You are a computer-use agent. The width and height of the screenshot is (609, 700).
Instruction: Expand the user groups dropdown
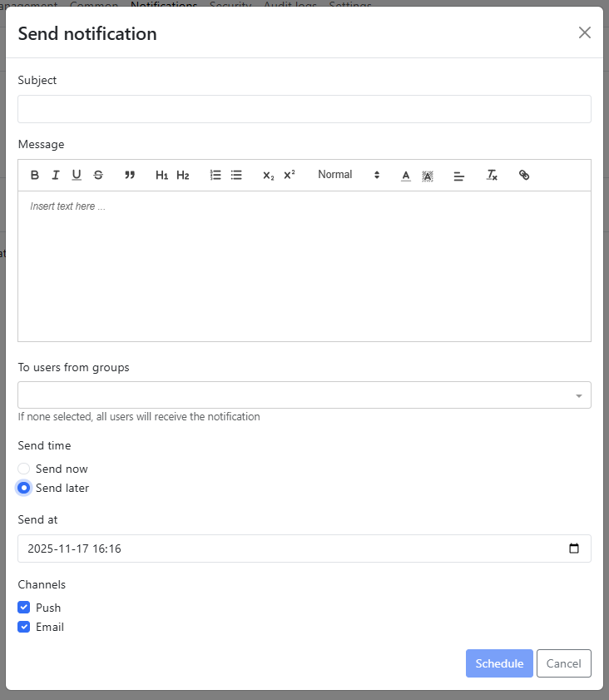point(304,395)
